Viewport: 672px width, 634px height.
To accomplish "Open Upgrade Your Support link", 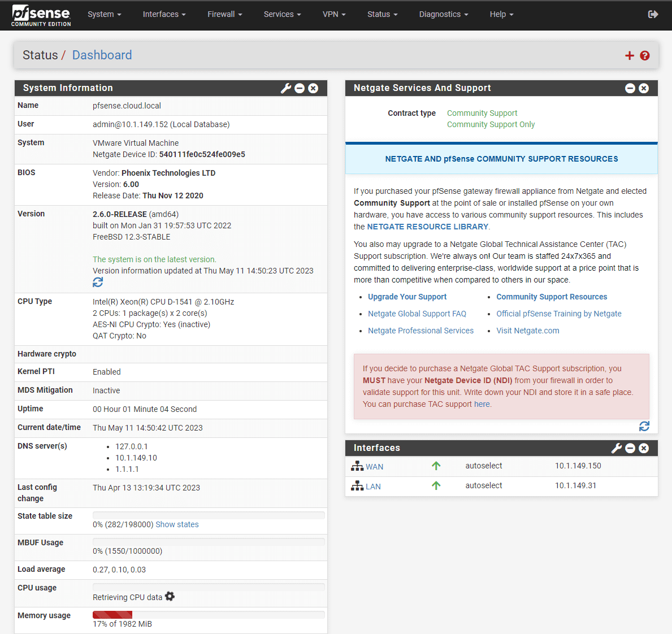I will 407,297.
